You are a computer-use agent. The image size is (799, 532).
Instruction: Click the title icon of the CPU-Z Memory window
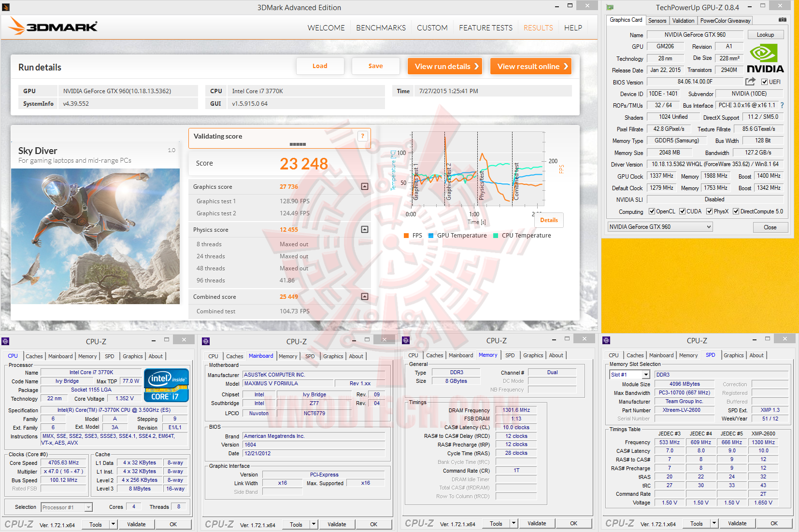point(406,340)
